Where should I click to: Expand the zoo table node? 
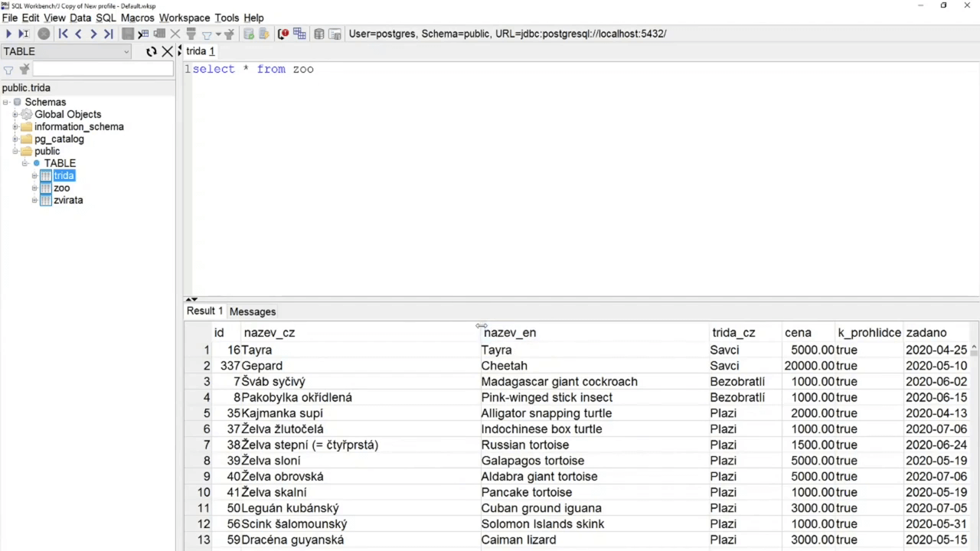click(x=34, y=188)
